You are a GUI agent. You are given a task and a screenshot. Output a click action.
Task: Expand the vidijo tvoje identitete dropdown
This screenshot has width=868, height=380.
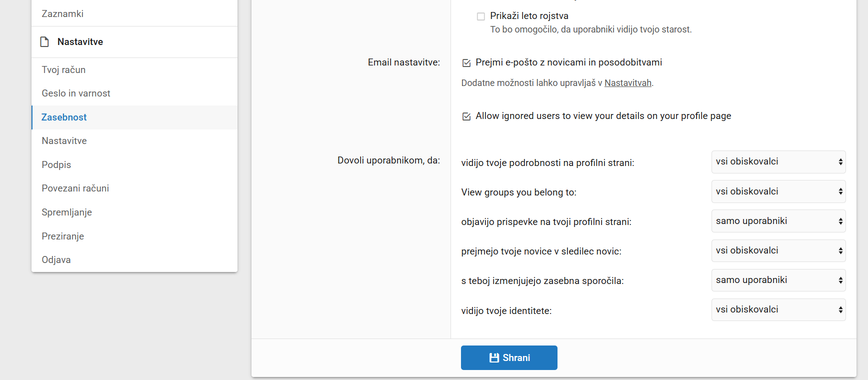[x=778, y=309]
